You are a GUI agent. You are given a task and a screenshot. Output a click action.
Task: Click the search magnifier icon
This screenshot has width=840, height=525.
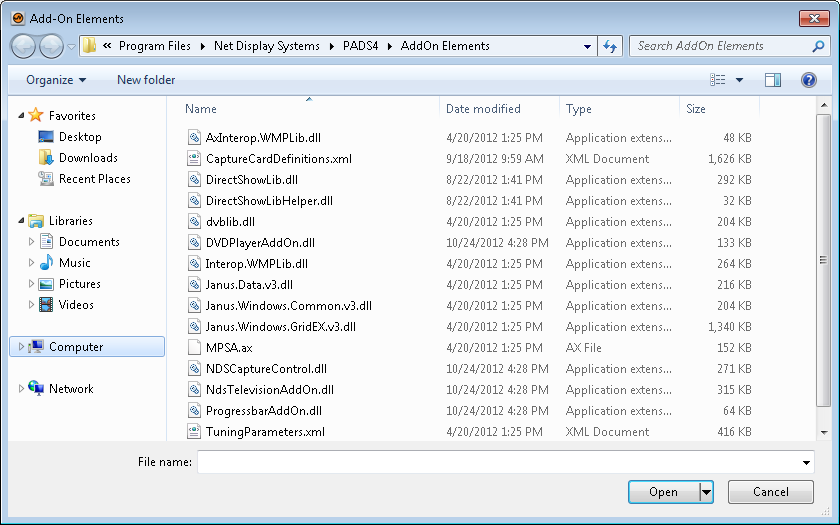point(818,46)
